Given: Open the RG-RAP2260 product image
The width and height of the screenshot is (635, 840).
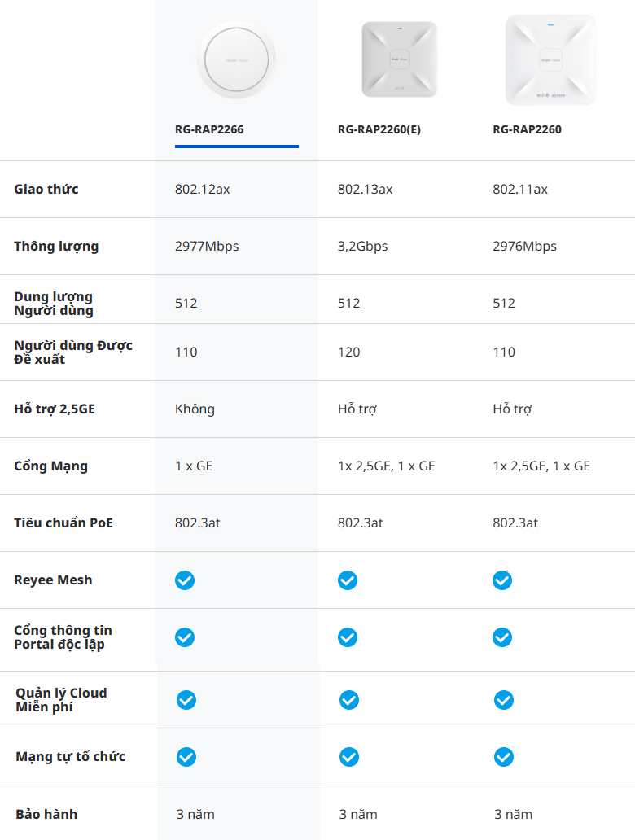Looking at the screenshot, I should click(x=550, y=59).
